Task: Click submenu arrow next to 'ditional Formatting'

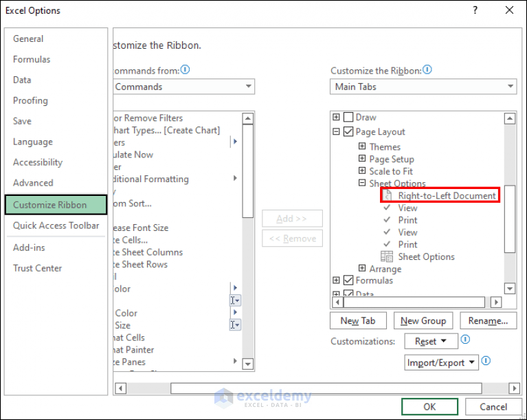Action: [x=235, y=178]
